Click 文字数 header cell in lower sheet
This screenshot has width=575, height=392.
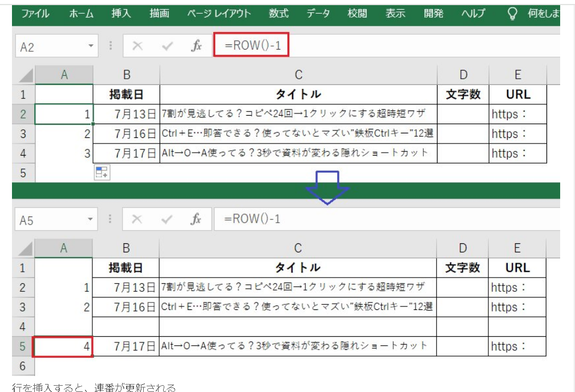pos(463,268)
